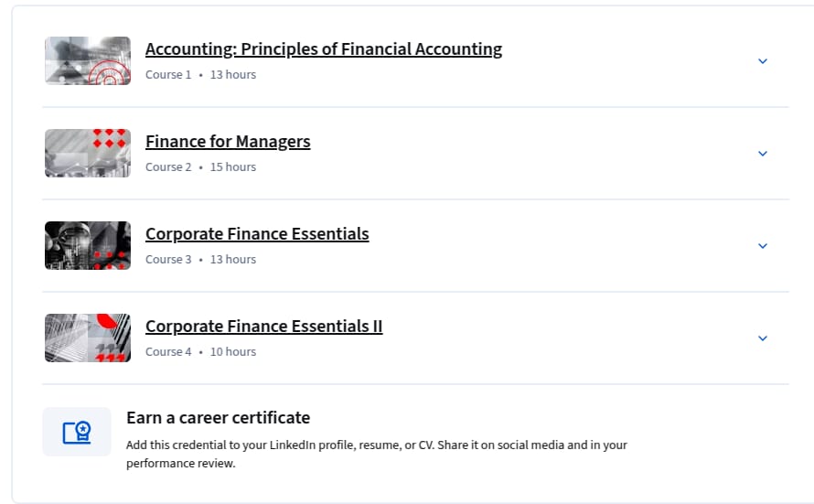Click the Course 3 label text
Viewport: 814px width, 504px height.
[x=168, y=260]
